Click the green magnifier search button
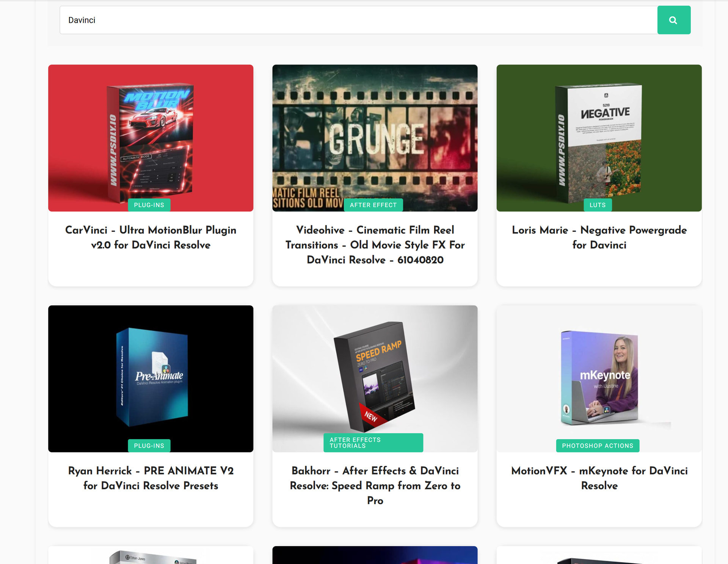 click(673, 20)
